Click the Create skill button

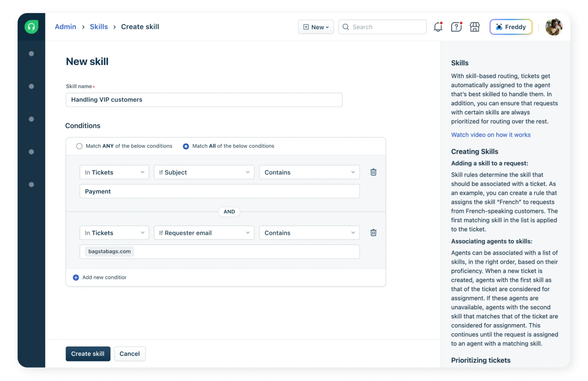pos(88,354)
